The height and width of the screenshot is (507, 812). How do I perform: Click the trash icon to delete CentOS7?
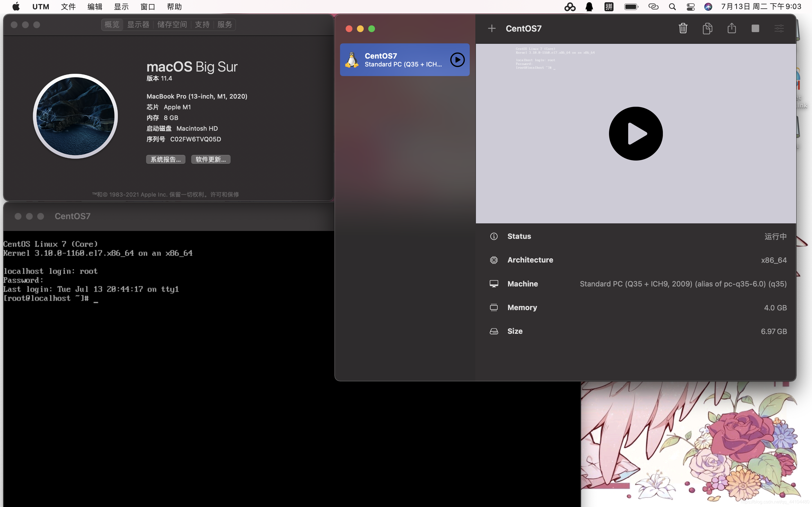(683, 28)
